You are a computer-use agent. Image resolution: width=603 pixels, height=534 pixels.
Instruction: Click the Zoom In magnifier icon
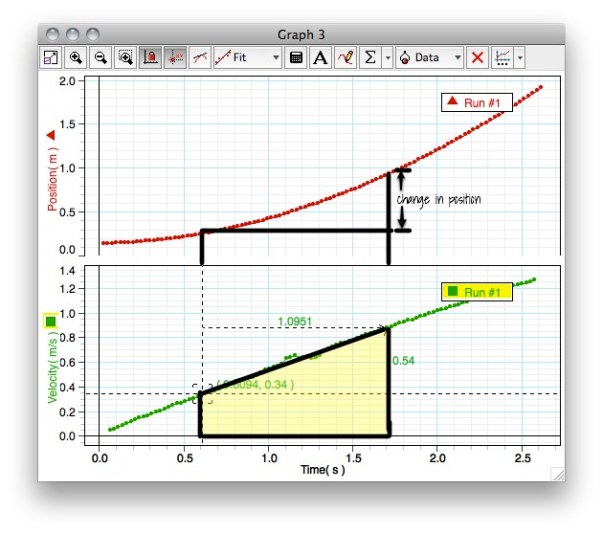click(75, 58)
